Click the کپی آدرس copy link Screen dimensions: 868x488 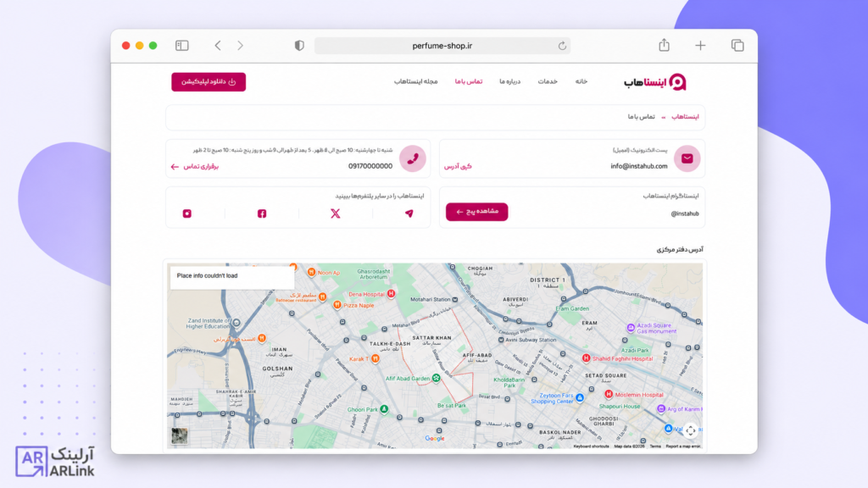click(458, 167)
